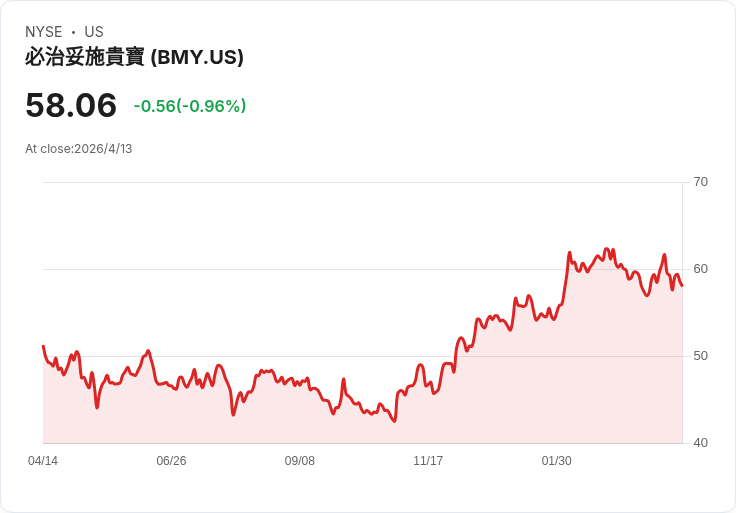Viewport: 736px width, 513px height.
Task: Click the 60 y-axis label
Action: tap(700, 269)
